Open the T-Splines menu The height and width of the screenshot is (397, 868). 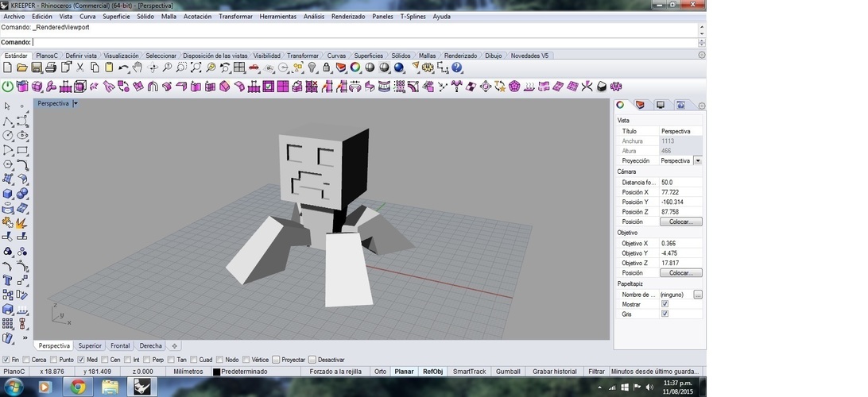[413, 17]
